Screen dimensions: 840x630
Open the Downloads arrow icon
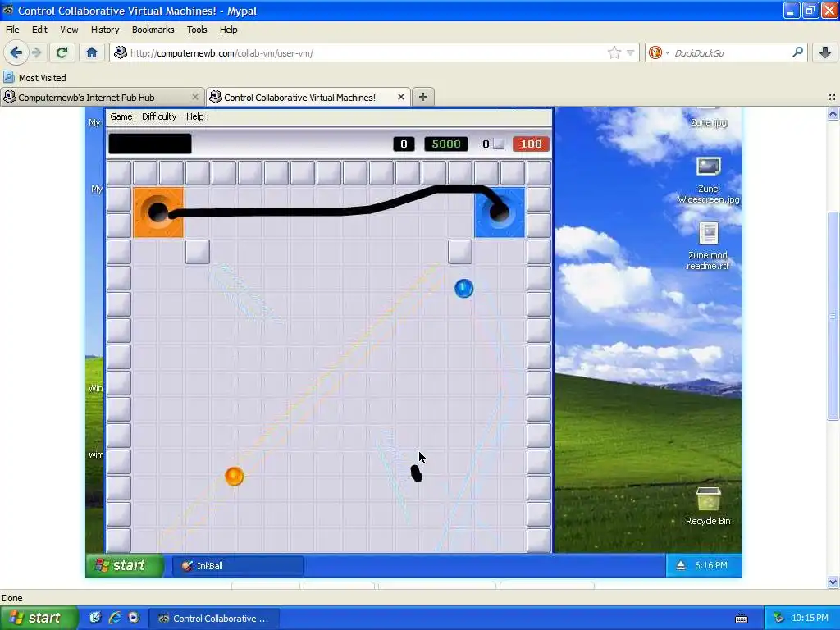tap(825, 52)
